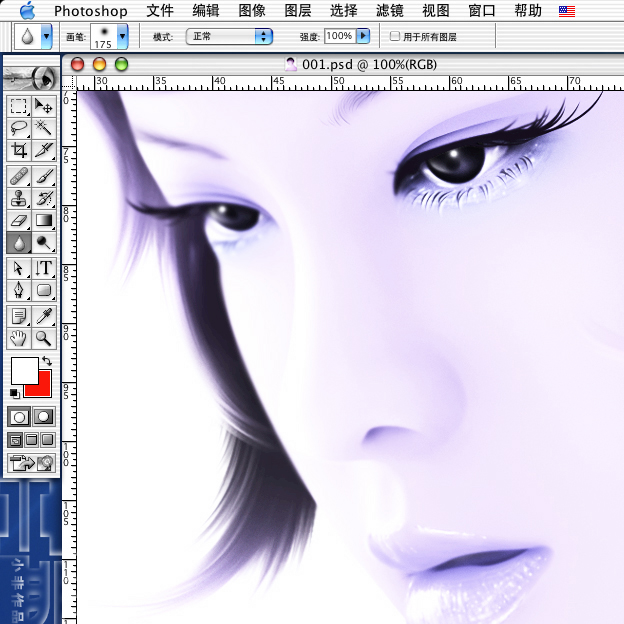Screen dimensions: 624x624
Task: Open the 编辑 menu
Action: [206, 11]
